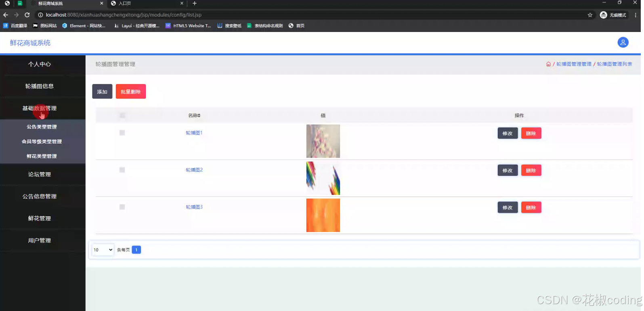644x311 pixels.
Task: Click the 鲜花商城系统 site title
Action: click(x=30, y=43)
